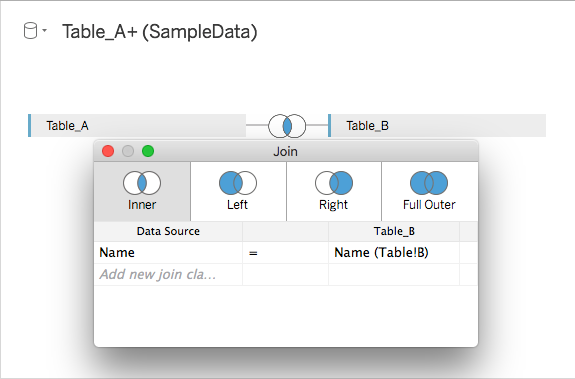Click the Table_A+ (SampleData) data source title
575x379 pixels.
[160, 32]
